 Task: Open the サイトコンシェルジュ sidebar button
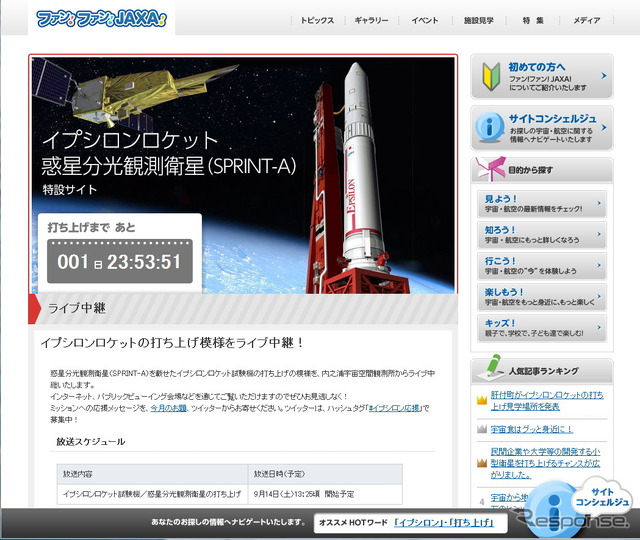(x=541, y=128)
